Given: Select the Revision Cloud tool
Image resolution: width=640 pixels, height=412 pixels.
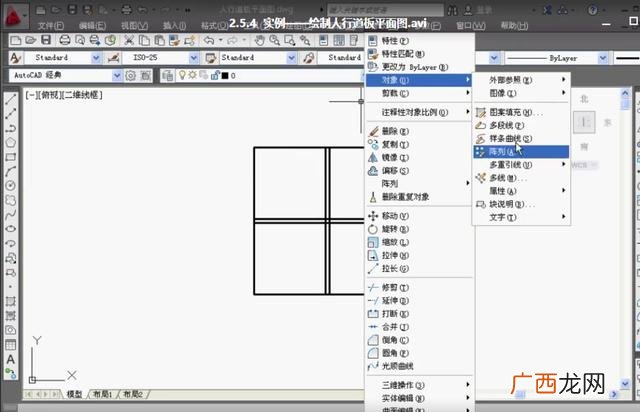Looking at the screenshot, I should [10, 200].
